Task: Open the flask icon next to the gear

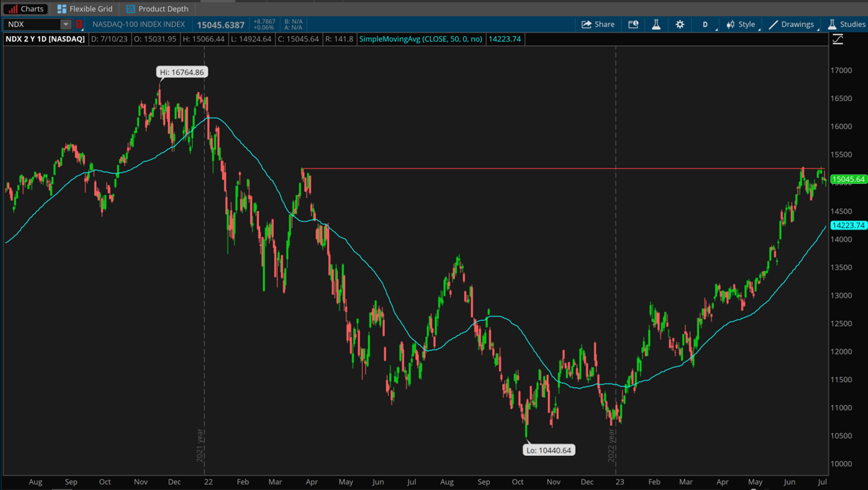Action: (656, 24)
